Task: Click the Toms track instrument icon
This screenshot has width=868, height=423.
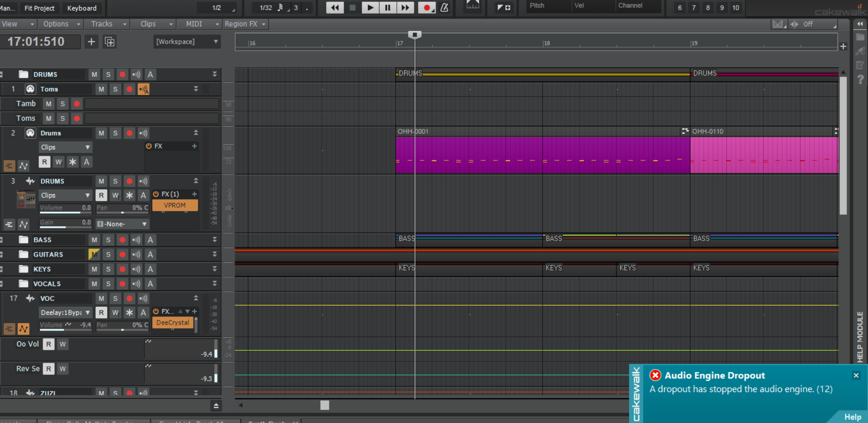Action: [30, 89]
